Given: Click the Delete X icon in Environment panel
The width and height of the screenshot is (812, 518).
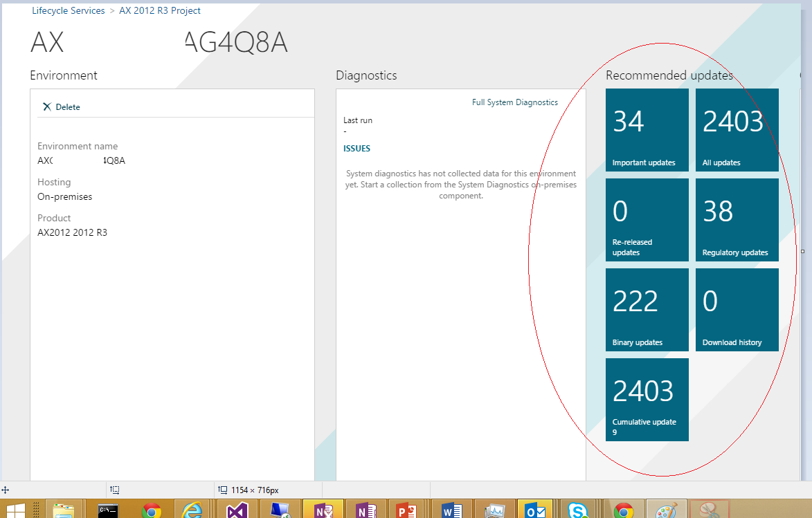Looking at the screenshot, I should (x=47, y=107).
